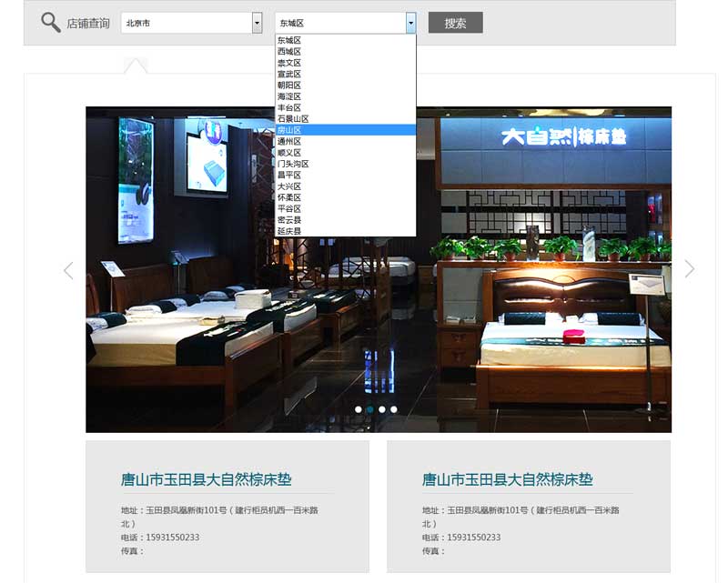This screenshot has height=583, width=728.
Task: Pick 海淀区 district option
Action: click(346, 96)
